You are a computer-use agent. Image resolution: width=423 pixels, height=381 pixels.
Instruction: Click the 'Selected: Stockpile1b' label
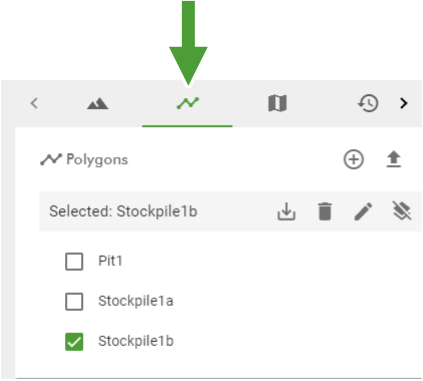[123, 211]
